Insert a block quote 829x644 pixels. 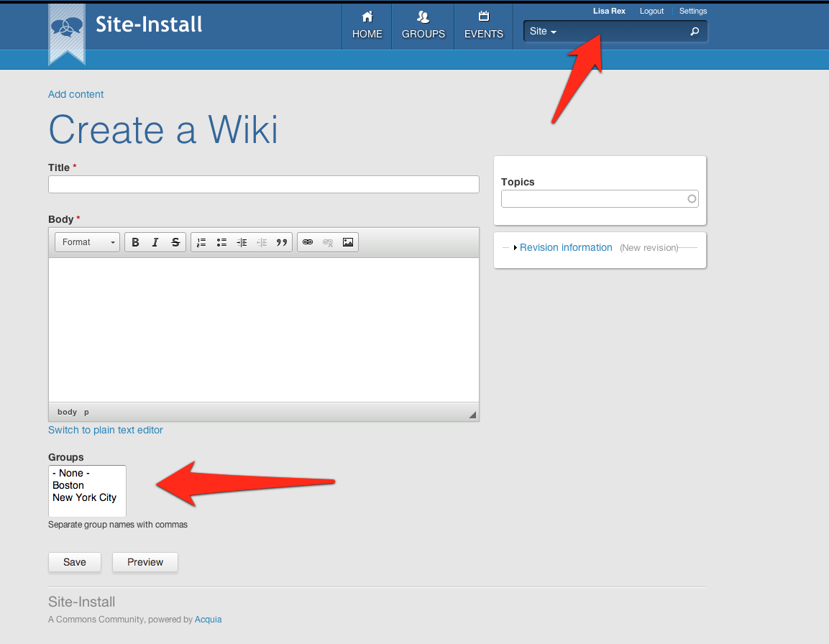pyautogui.click(x=282, y=242)
